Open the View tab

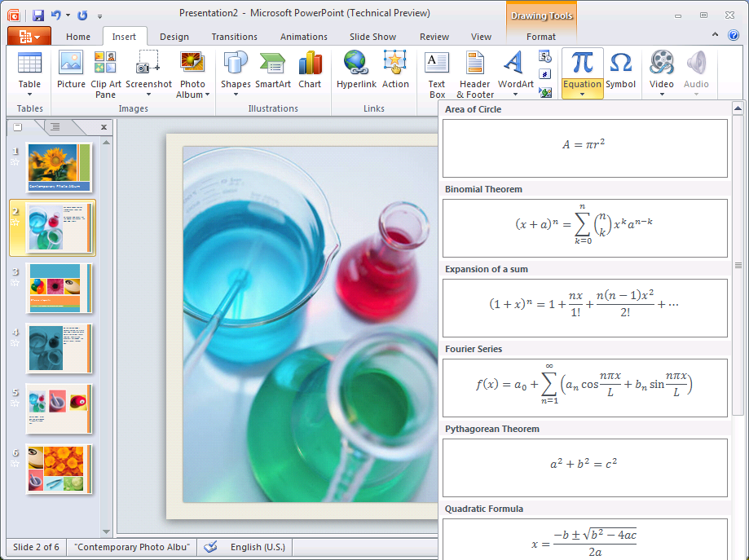(481, 37)
